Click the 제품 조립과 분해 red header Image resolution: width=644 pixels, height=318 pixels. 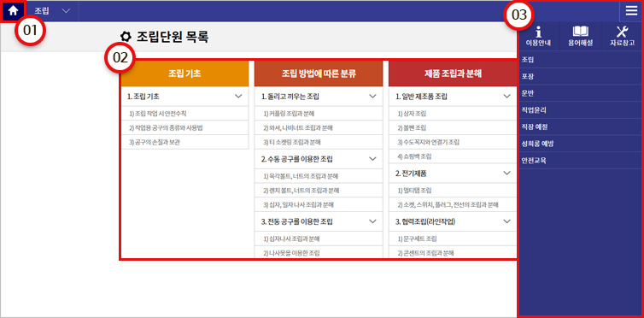(453, 74)
